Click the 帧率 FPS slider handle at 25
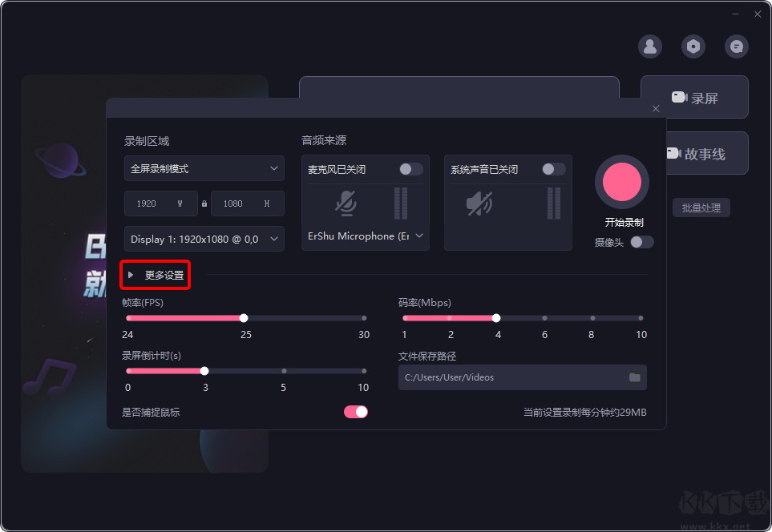This screenshot has width=772, height=532. coord(244,317)
